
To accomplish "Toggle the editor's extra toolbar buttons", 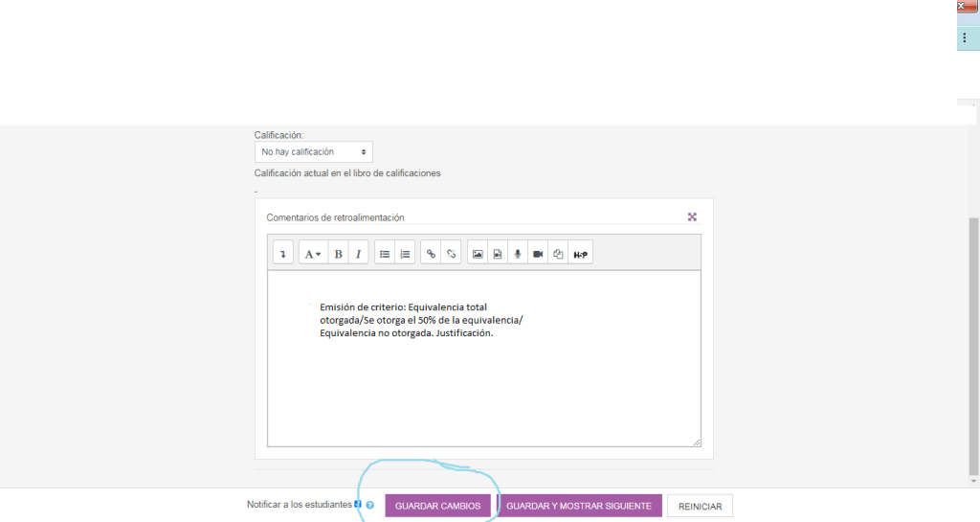I will pos(283,254).
